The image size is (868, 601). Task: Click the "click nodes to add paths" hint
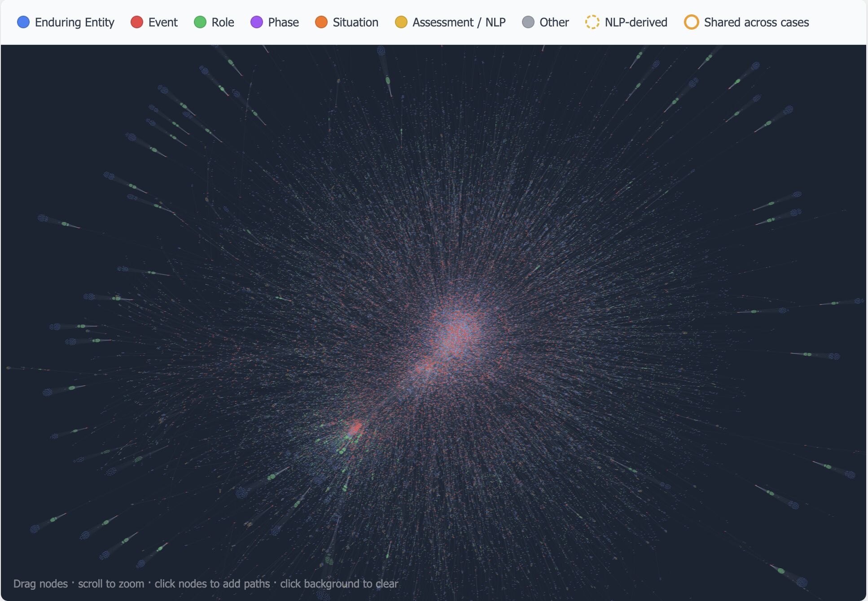[x=212, y=584]
